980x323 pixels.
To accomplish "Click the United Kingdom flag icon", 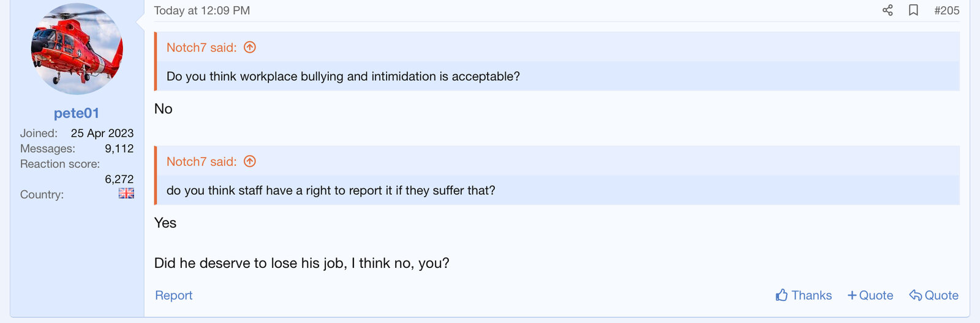I will point(126,194).
